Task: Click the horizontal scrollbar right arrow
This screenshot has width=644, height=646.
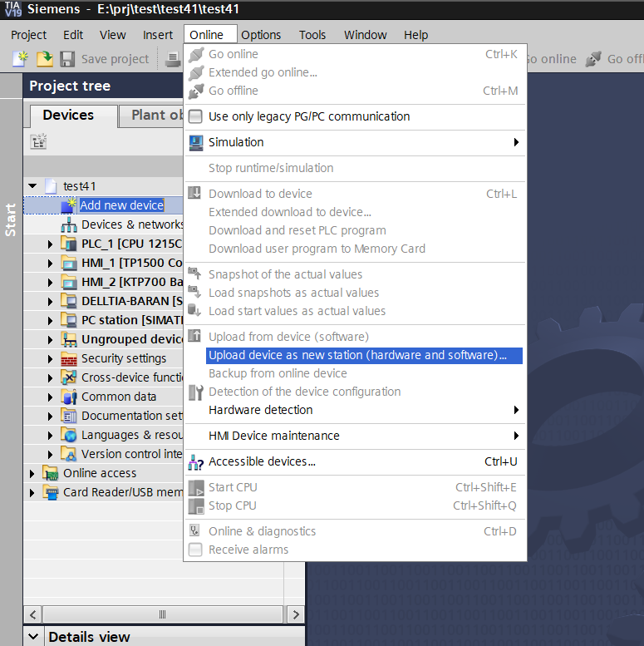Action: coord(296,614)
